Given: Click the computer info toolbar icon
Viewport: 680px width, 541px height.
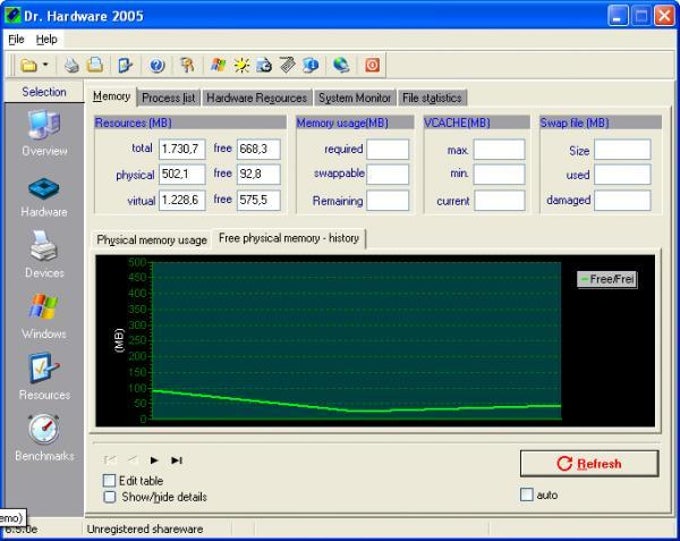Looking at the screenshot, I should coord(311,66).
